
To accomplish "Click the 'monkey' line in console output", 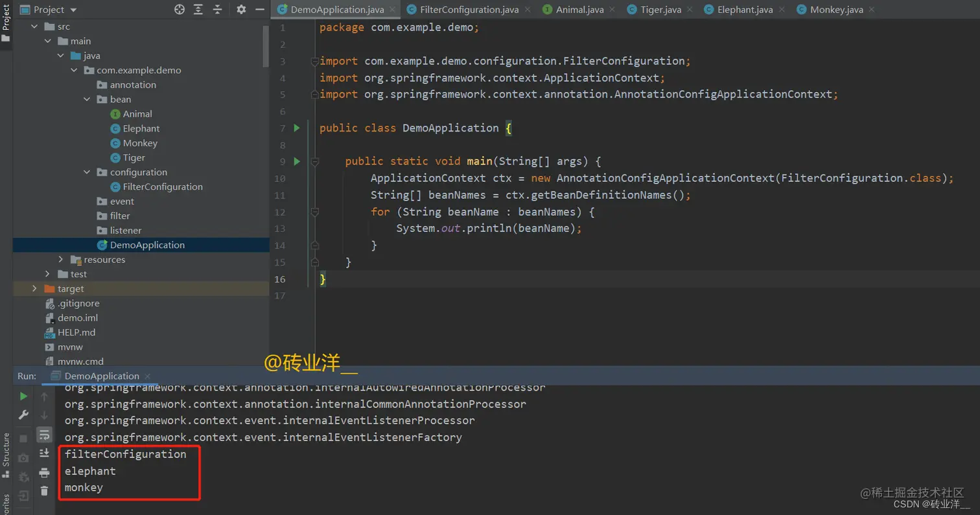I will coord(84,488).
